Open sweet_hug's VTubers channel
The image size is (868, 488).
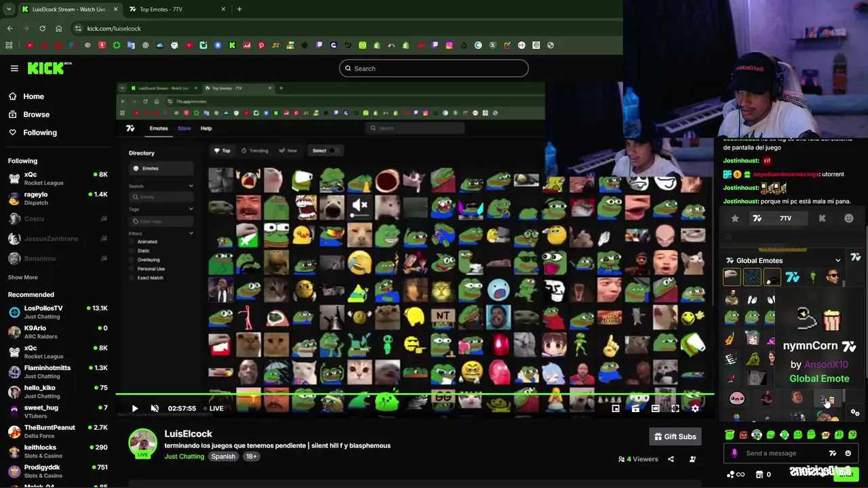pyautogui.click(x=58, y=411)
